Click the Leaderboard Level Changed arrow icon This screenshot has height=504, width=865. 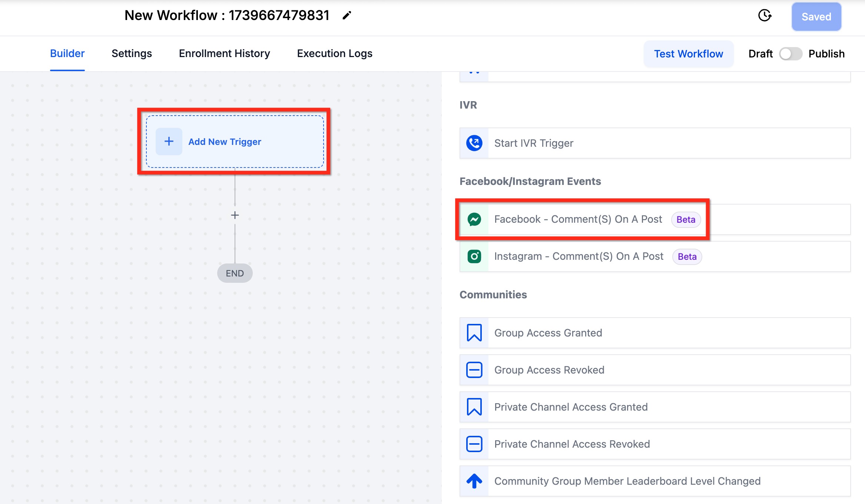(x=474, y=481)
